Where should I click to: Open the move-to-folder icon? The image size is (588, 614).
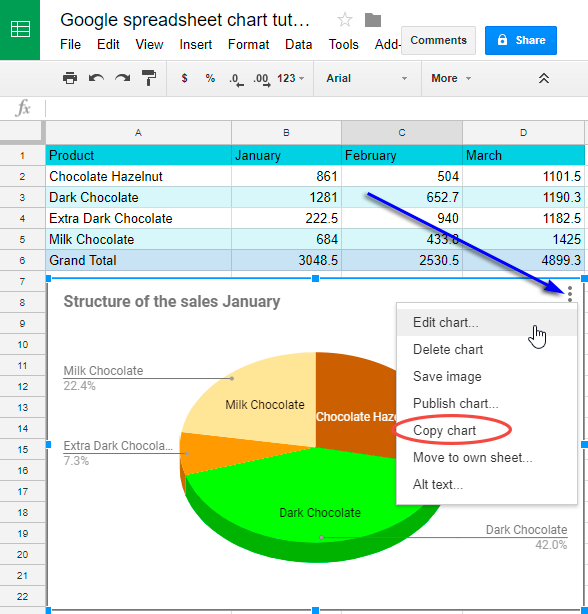[x=373, y=20]
